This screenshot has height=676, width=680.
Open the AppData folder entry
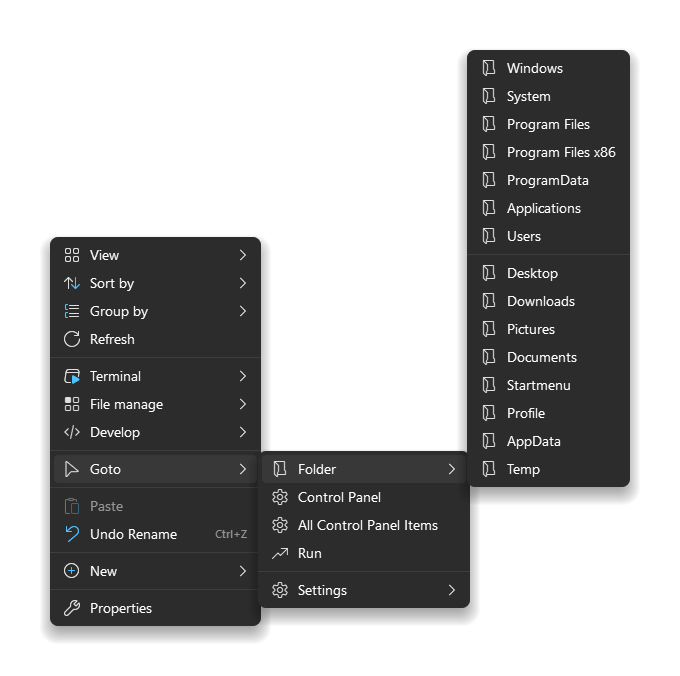549,441
